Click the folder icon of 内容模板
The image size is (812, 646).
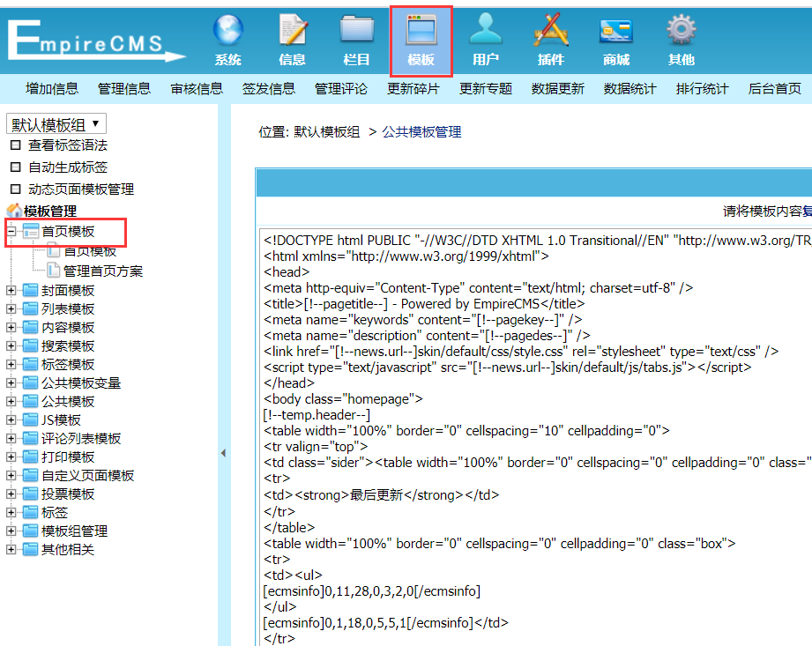(x=31, y=327)
